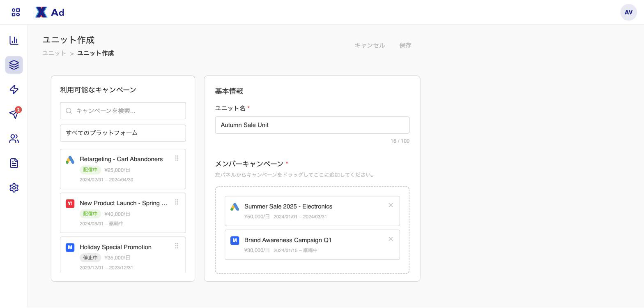Open the users sidebar icon
The image size is (644, 308).
point(14,139)
